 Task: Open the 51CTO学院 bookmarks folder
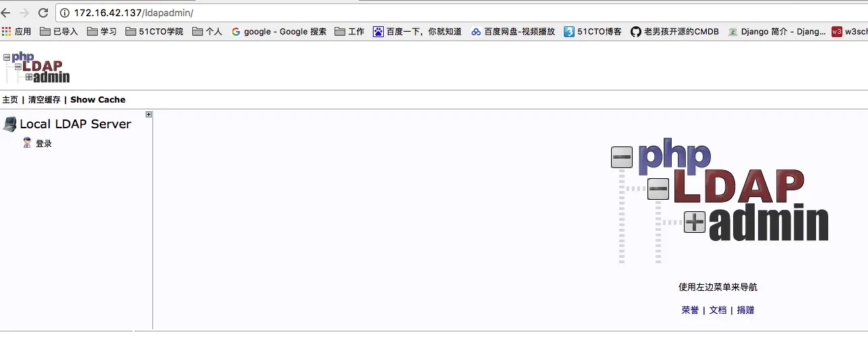154,32
